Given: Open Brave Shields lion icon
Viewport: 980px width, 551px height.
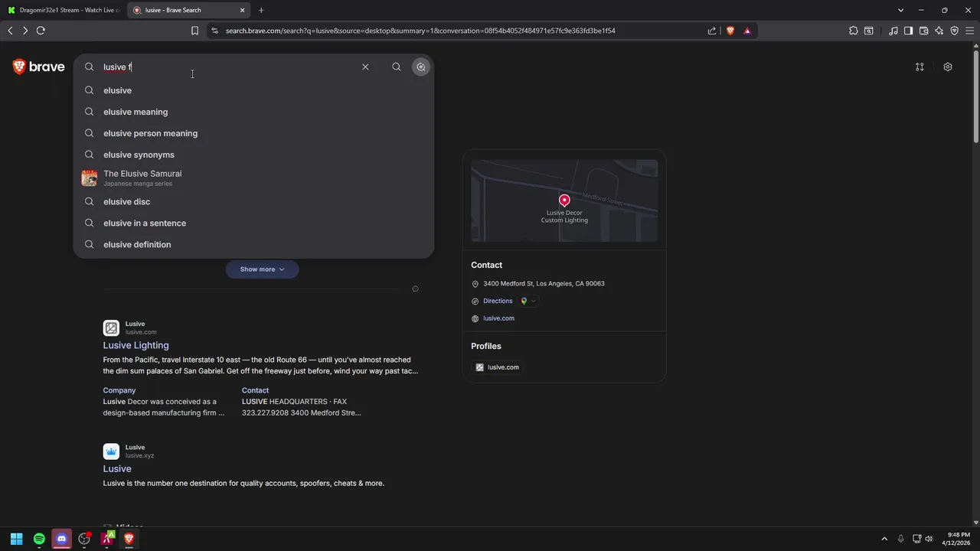Looking at the screenshot, I should pyautogui.click(x=730, y=31).
